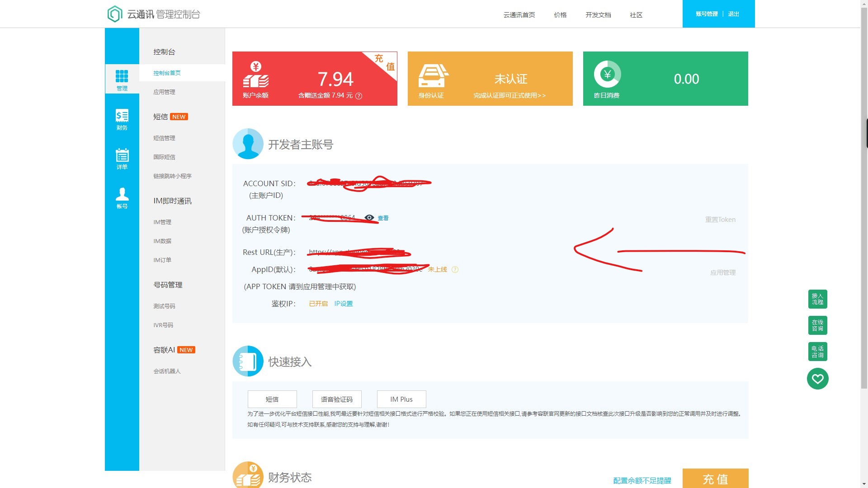Click the page vertical scrollbar
This screenshot has width=868, height=488.
(x=864, y=226)
